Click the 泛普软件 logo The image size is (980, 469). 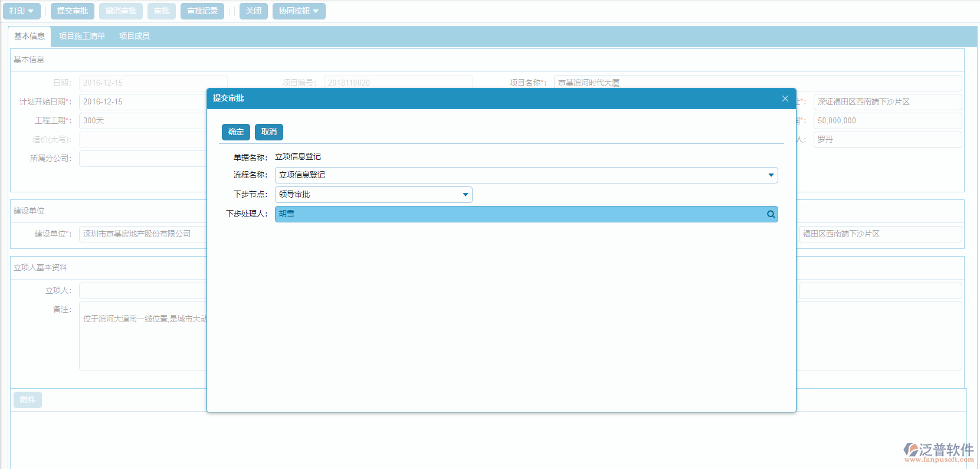[938, 452]
